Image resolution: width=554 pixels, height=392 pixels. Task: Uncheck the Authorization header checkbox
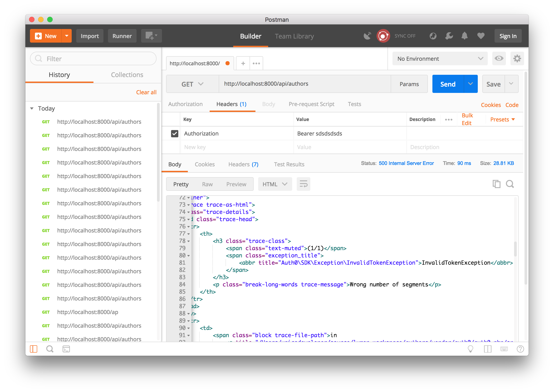pyautogui.click(x=174, y=133)
